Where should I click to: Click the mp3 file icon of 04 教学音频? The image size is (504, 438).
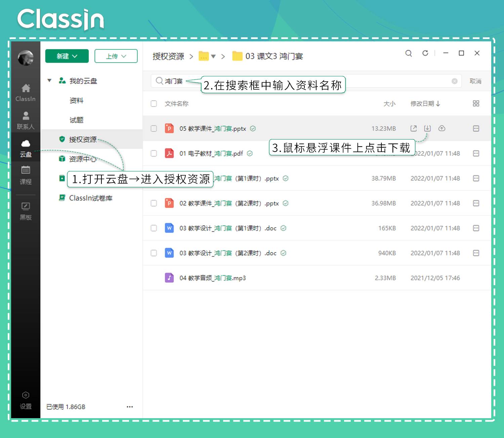coord(169,278)
